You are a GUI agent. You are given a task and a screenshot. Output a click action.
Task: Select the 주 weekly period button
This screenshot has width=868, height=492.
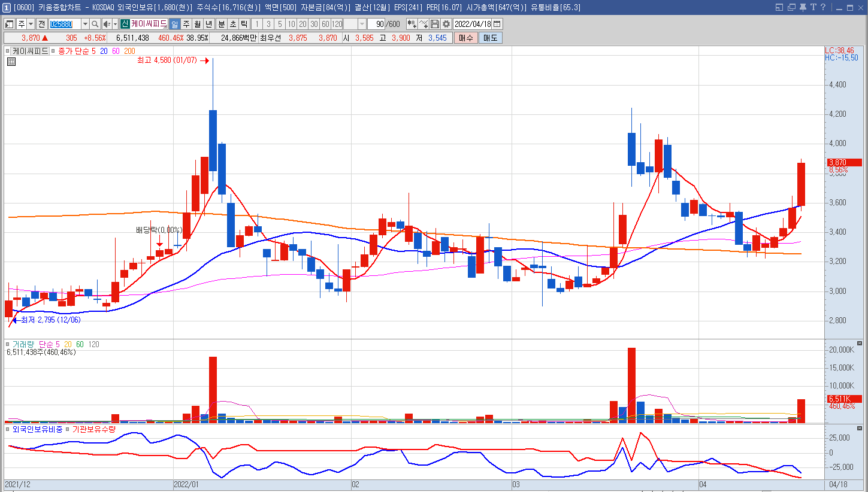186,24
